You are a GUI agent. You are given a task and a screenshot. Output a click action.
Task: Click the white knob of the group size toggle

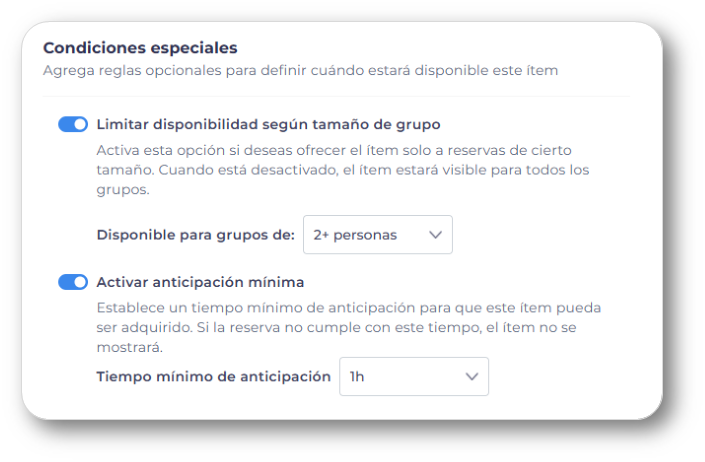(80, 125)
